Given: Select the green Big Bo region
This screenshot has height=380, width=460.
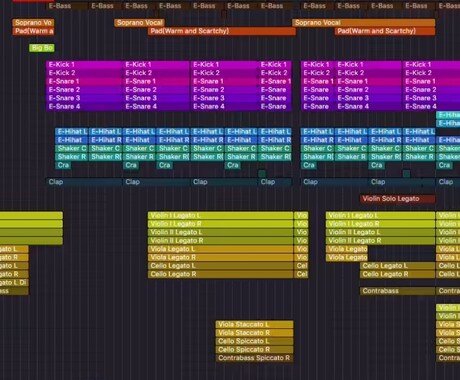Looking at the screenshot, I should click(x=42, y=48).
